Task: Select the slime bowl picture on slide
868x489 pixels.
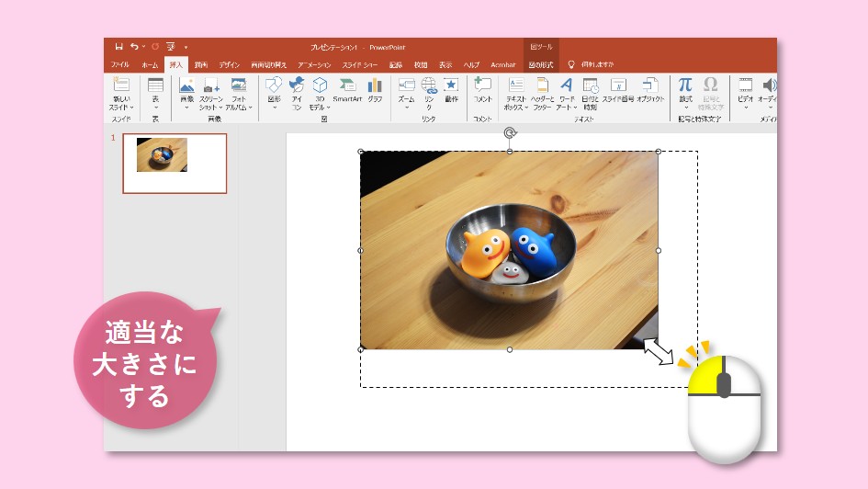Action: click(x=509, y=250)
